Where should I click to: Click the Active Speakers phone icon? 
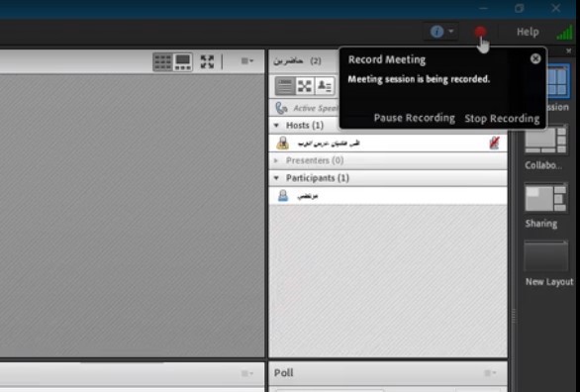pos(281,108)
